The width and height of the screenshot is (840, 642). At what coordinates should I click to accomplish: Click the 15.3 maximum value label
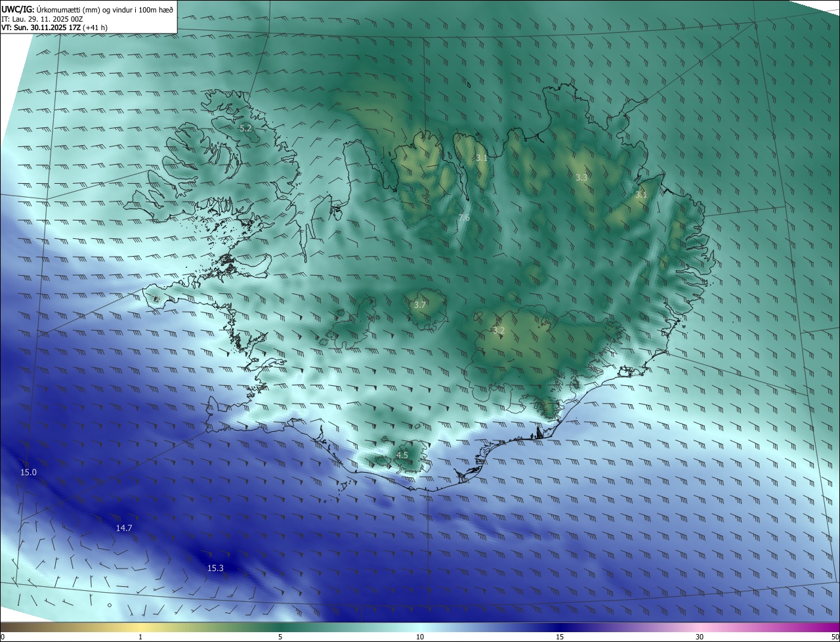(215, 568)
